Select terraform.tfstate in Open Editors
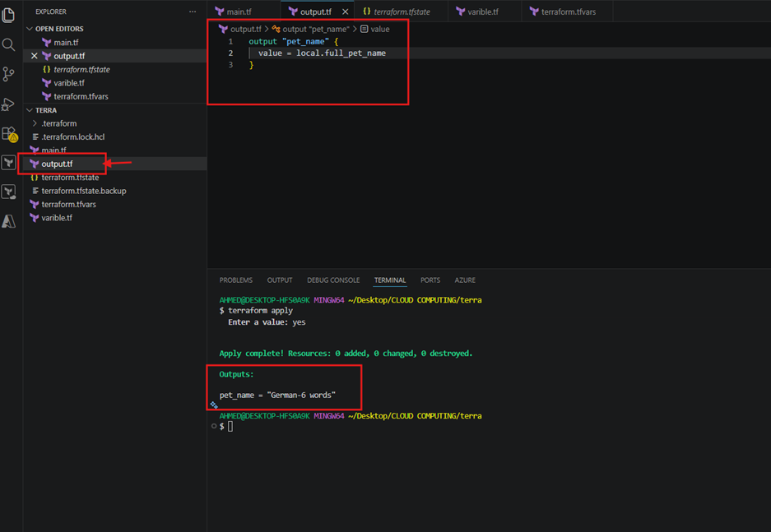Image resolution: width=771 pixels, height=532 pixels. point(115,70)
